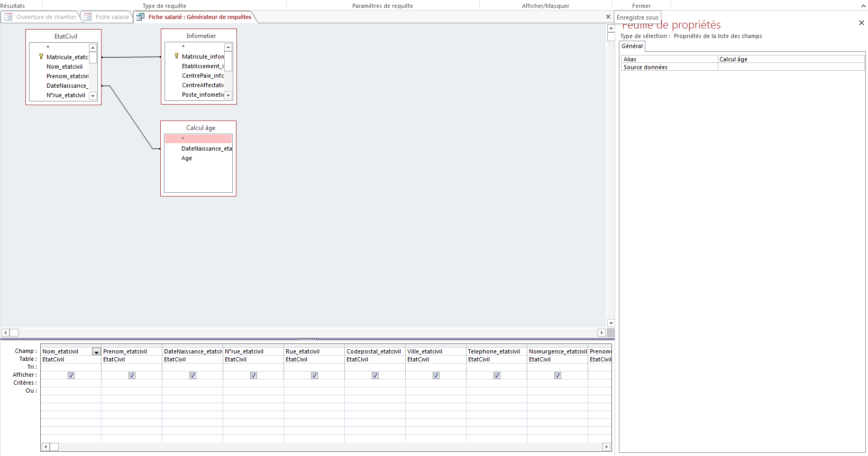Uncheck Afficher for Nomurgence_etatcivil column

tap(558, 375)
